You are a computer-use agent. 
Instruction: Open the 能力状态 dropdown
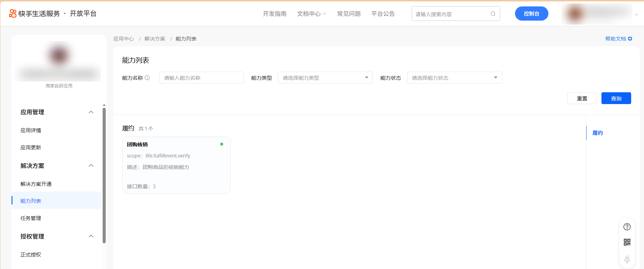point(454,78)
